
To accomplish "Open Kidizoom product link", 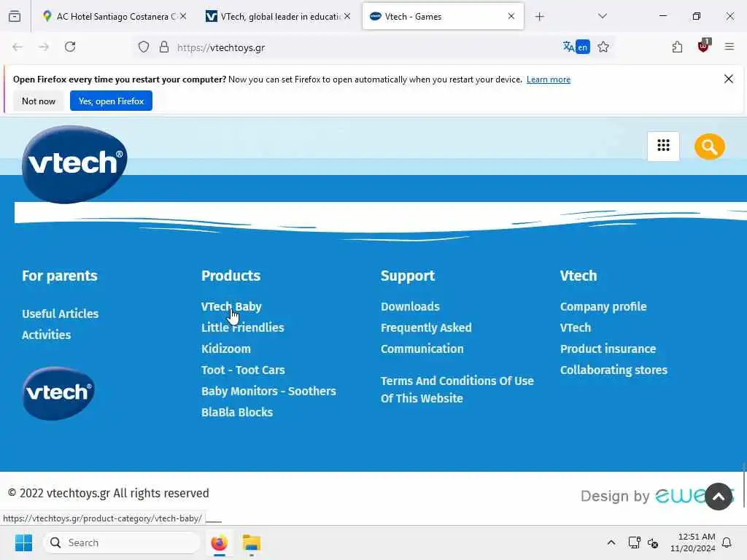I will pos(226,349).
